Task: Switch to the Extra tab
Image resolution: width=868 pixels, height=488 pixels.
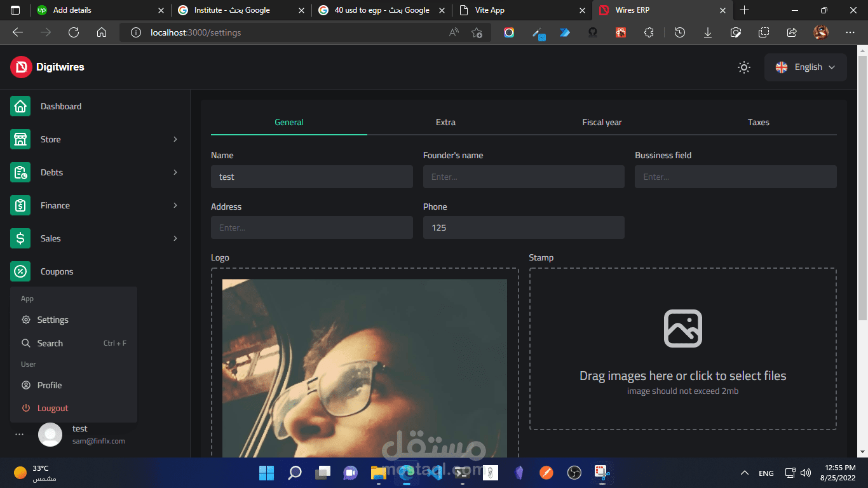Action: pos(445,122)
